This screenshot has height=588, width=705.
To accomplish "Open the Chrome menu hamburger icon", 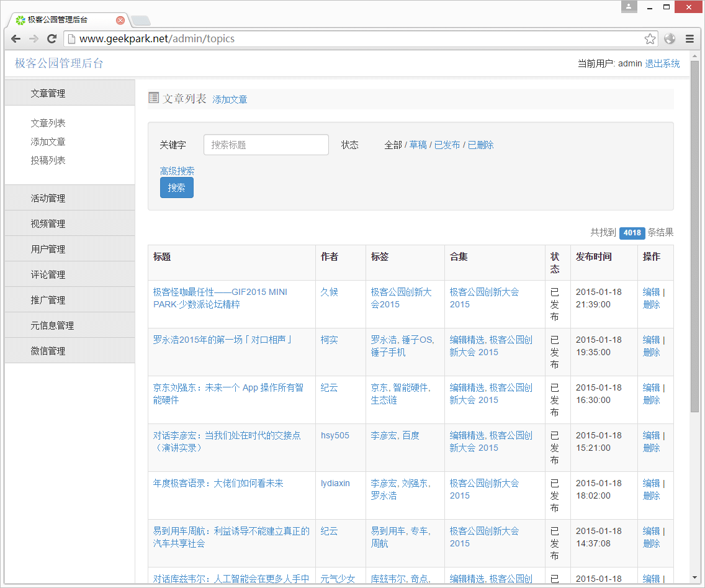I will click(x=689, y=39).
